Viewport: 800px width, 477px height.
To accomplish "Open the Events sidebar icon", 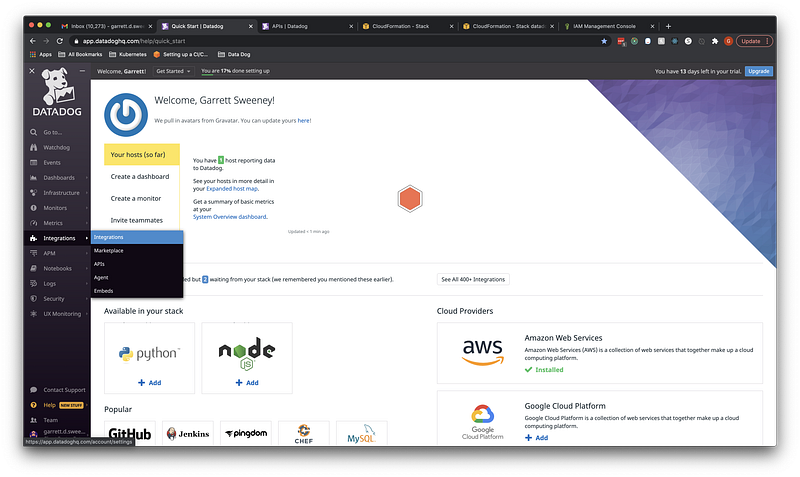I will 33,162.
